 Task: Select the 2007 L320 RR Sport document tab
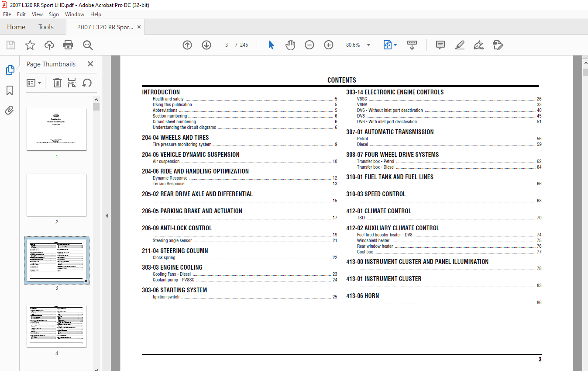pos(105,27)
